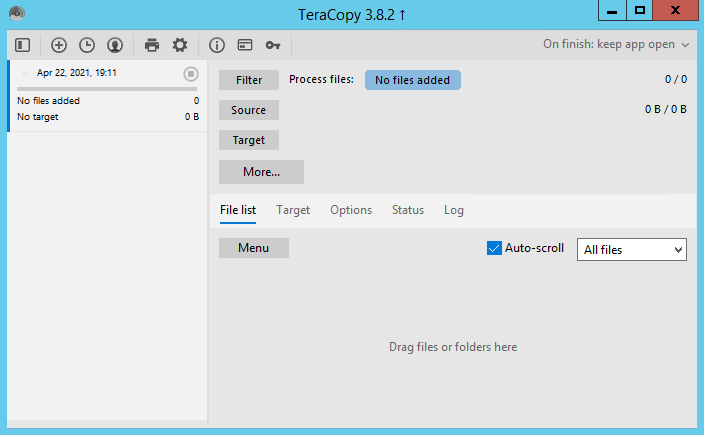
Task: Click the card/window icon in toolbar
Action: pyautogui.click(x=245, y=45)
